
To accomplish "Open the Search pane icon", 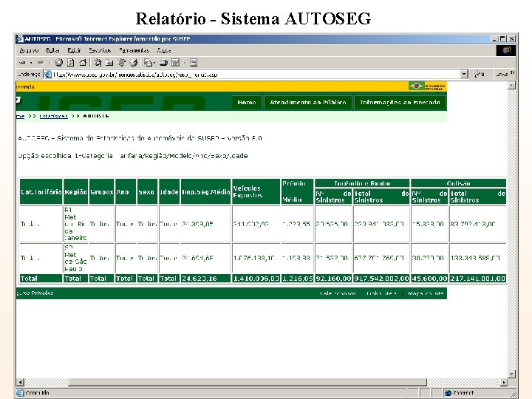I will [x=98, y=62].
